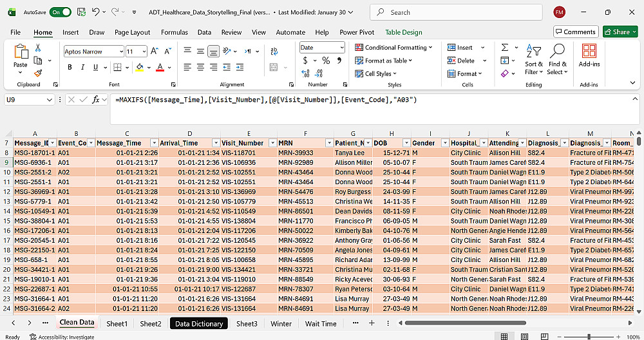This screenshot has height=340, width=644.
Task: Click the Insert Function fx icon
Action: 96,100
